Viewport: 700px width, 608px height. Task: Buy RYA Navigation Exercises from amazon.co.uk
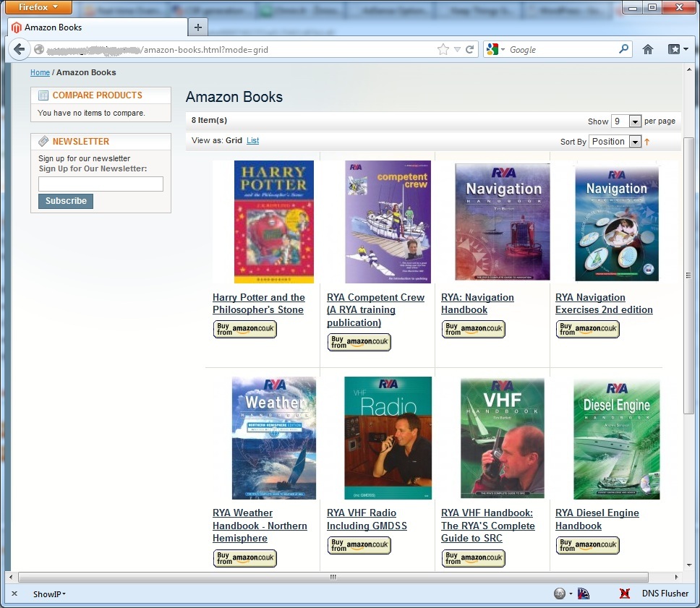click(588, 329)
